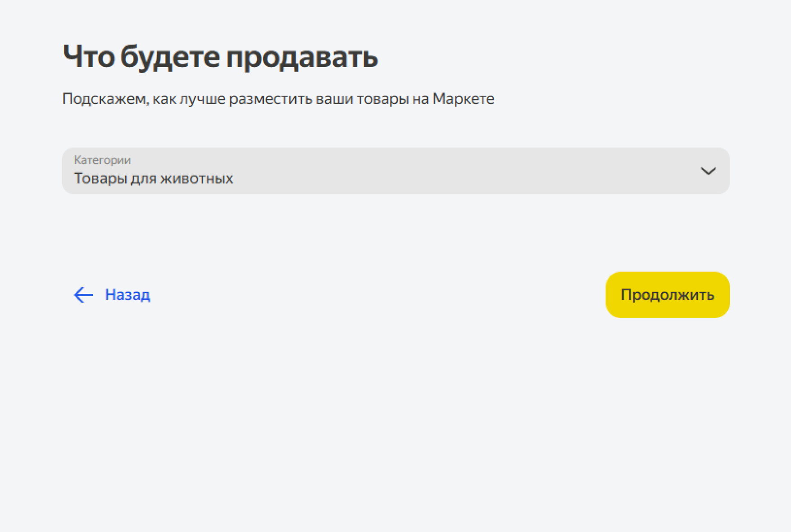Click the heading Что будете продавать
Screen dimensions: 791x532
[220, 57]
